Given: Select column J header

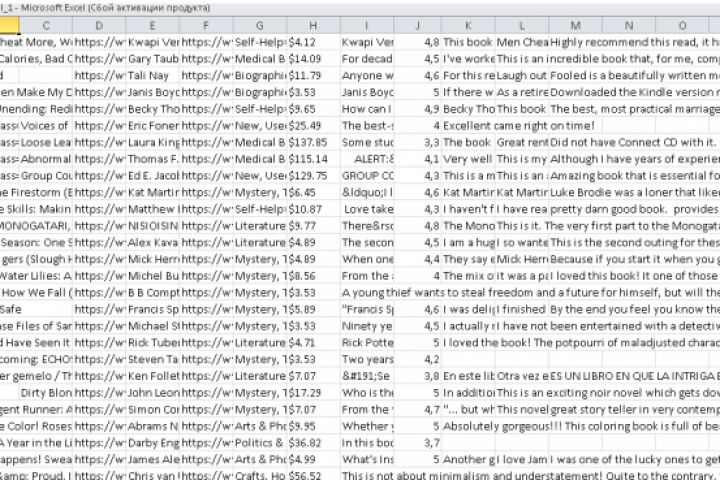Looking at the screenshot, I should (417, 26).
